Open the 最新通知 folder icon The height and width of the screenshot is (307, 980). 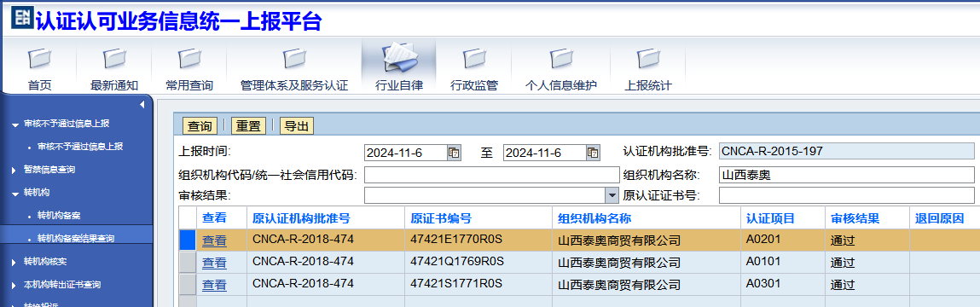113,59
